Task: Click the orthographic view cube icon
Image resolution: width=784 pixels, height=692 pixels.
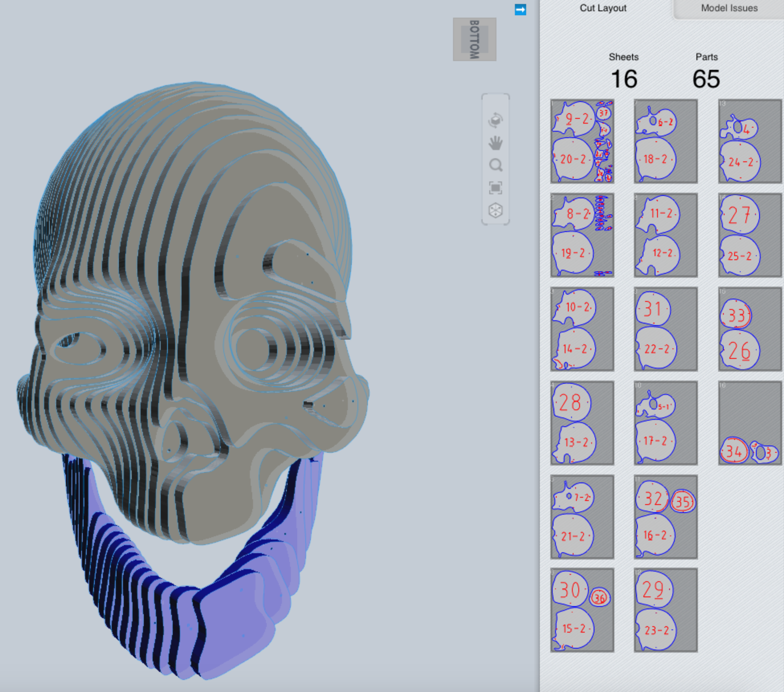Action: pos(496,210)
